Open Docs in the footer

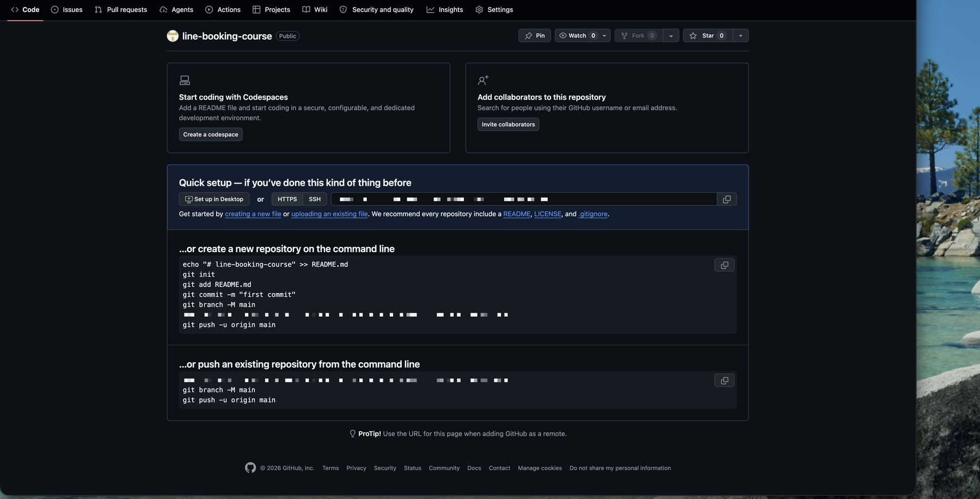tap(474, 468)
